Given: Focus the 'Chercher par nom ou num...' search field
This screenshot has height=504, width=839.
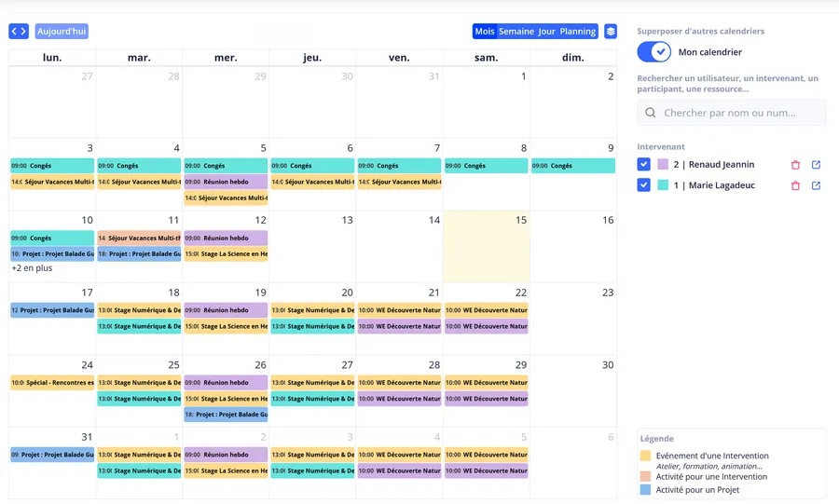Looking at the screenshot, I should point(732,113).
